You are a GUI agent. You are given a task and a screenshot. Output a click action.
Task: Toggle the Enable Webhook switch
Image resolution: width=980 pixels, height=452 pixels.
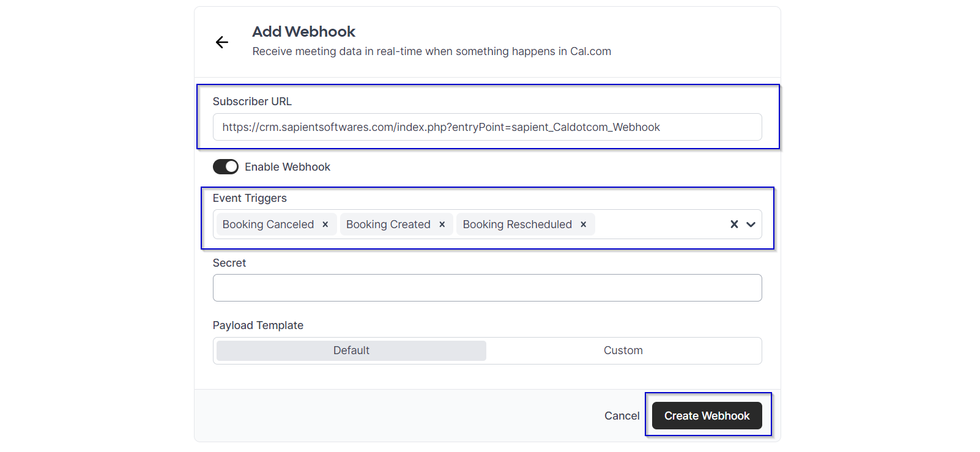click(x=226, y=167)
